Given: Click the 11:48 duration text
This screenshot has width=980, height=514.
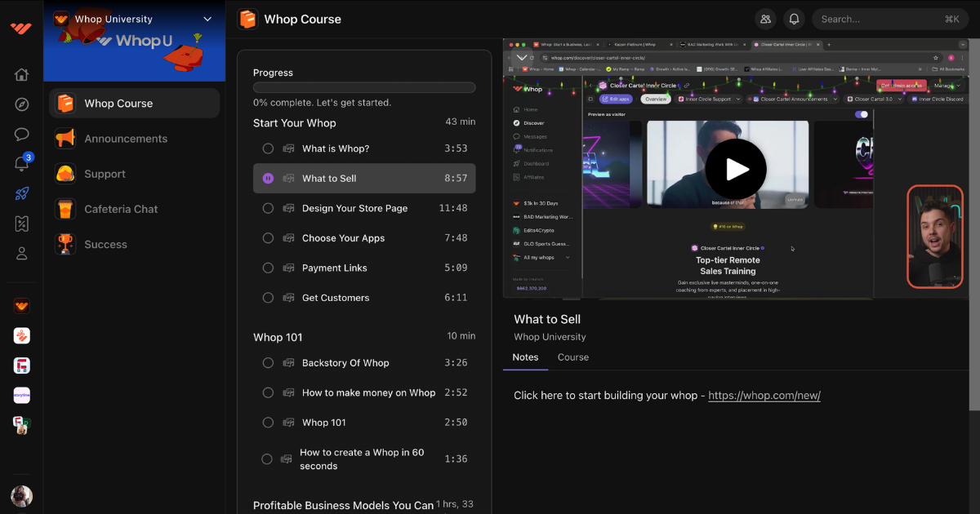Looking at the screenshot, I should (453, 208).
